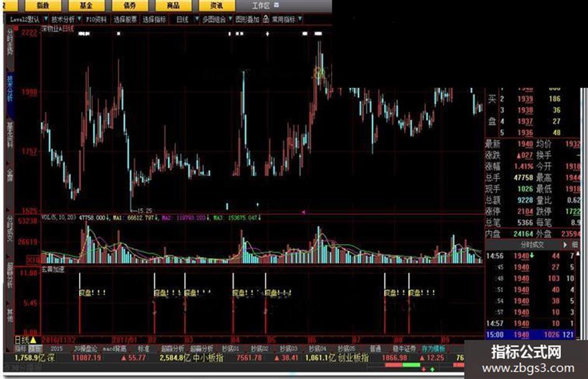Click the 技术分析 toolbar button
The image size is (588, 379).
[x=63, y=19]
